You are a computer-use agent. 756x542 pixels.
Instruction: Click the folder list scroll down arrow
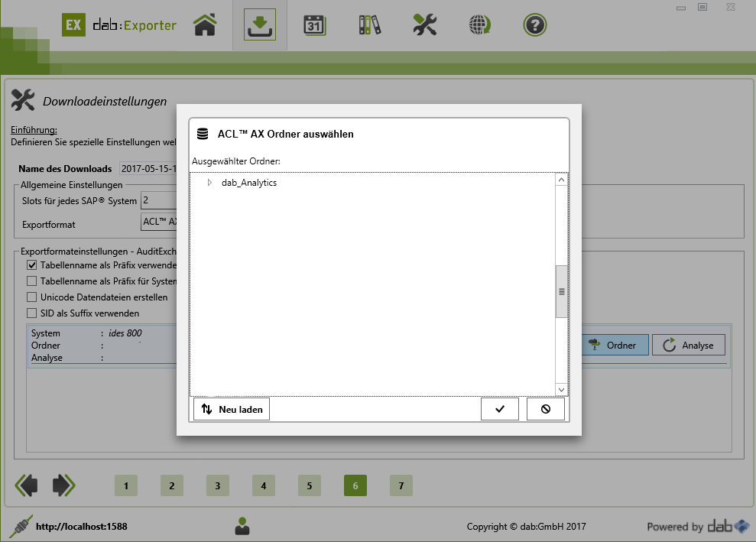pos(561,389)
